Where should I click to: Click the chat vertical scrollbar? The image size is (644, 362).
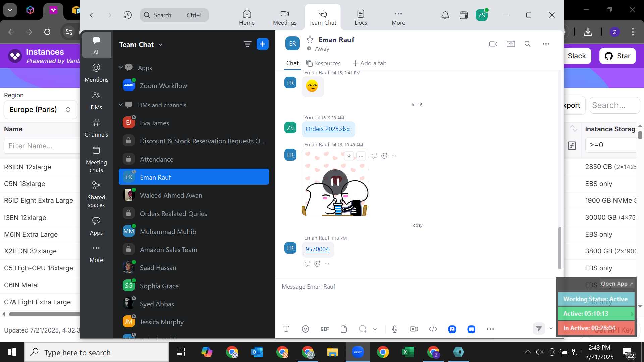point(559,248)
